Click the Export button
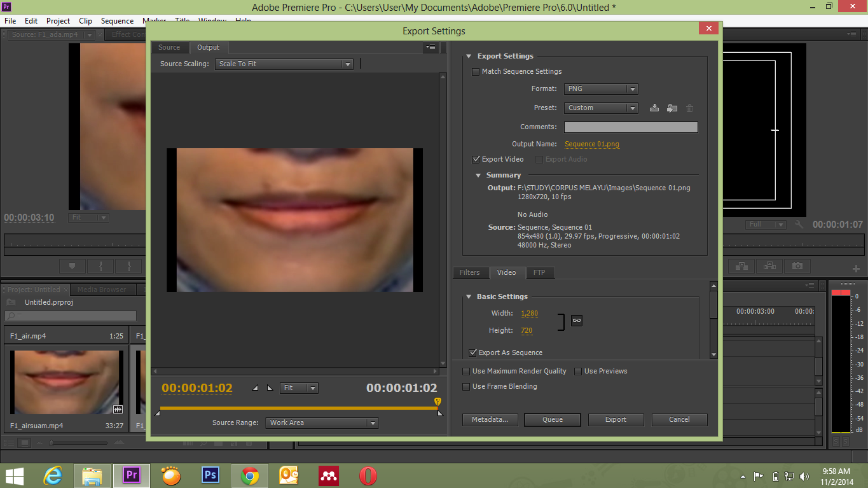This screenshot has height=488, width=868. [616, 420]
